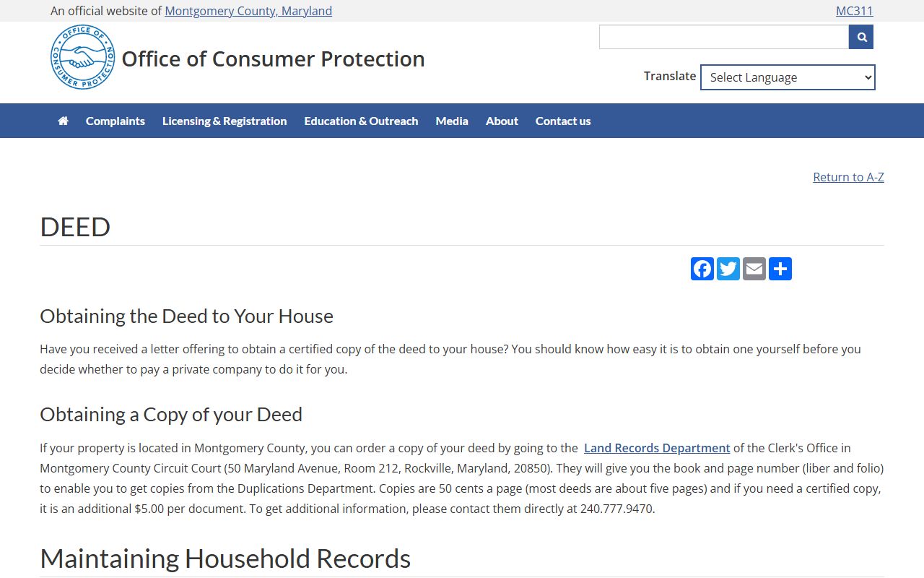Screen dimensions: 924x578
Task: Focus the site search input field
Action: pos(724,37)
